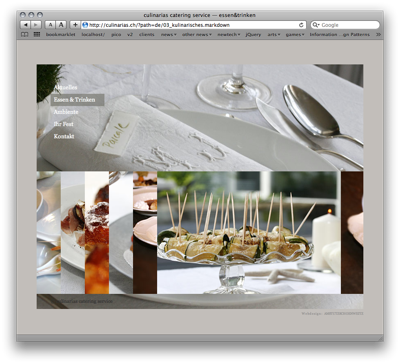Expand the other news bookmarks folder
Image resolution: width=400 pixels, height=364 pixels.
pyautogui.click(x=197, y=34)
